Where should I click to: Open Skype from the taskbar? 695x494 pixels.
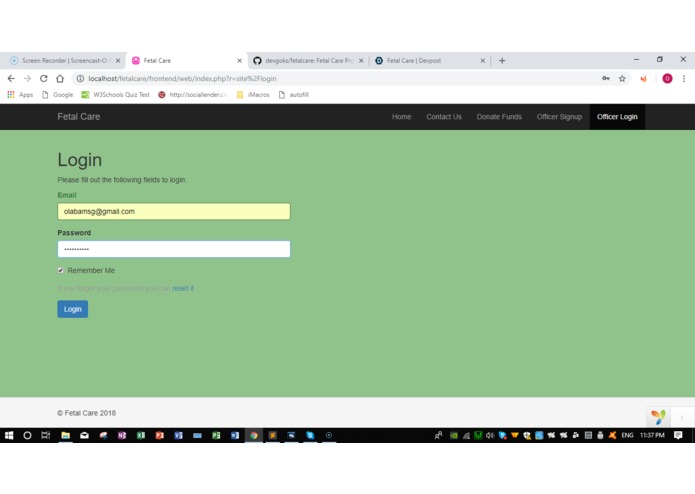pos(310,436)
